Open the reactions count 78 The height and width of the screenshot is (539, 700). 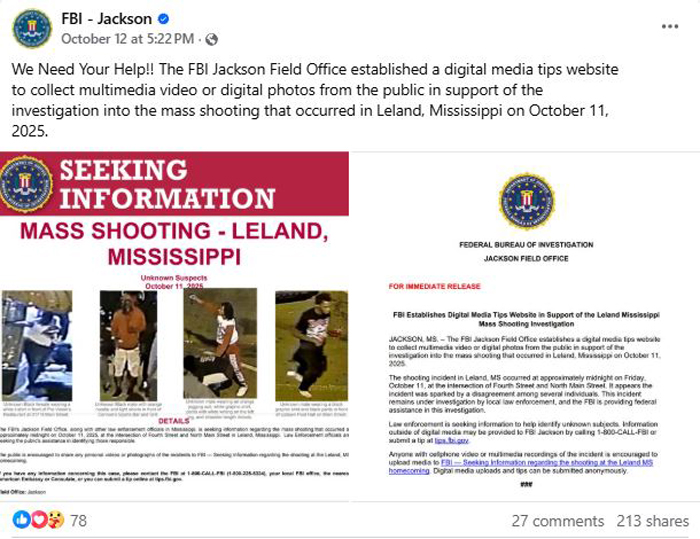click(79, 521)
